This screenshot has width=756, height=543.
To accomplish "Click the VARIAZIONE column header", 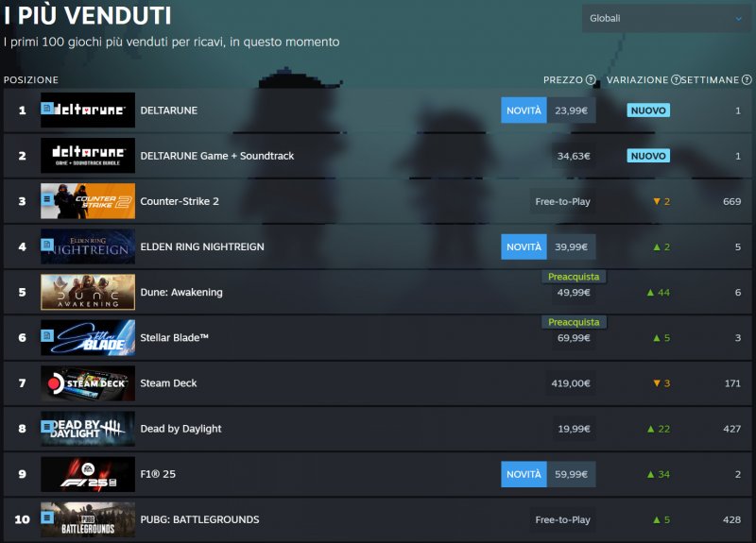I will coord(637,80).
